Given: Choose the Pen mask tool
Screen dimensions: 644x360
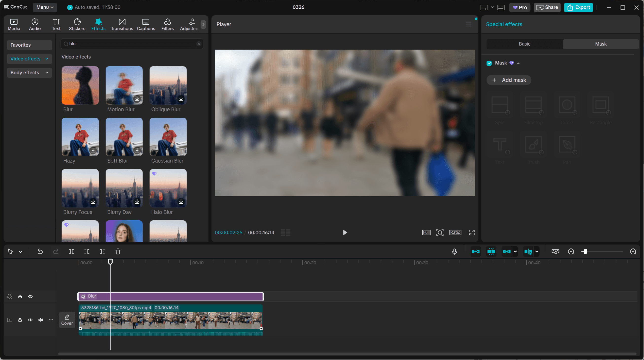Looking at the screenshot, I should point(567,145).
